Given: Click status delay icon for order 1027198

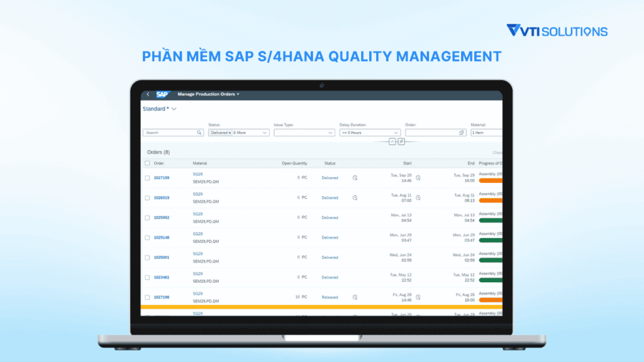Looking at the screenshot, I should pyautogui.click(x=355, y=297).
